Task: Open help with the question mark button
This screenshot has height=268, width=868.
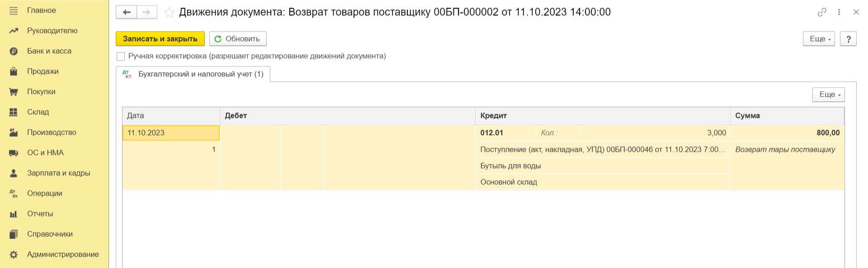Action: (x=848, y=39)
